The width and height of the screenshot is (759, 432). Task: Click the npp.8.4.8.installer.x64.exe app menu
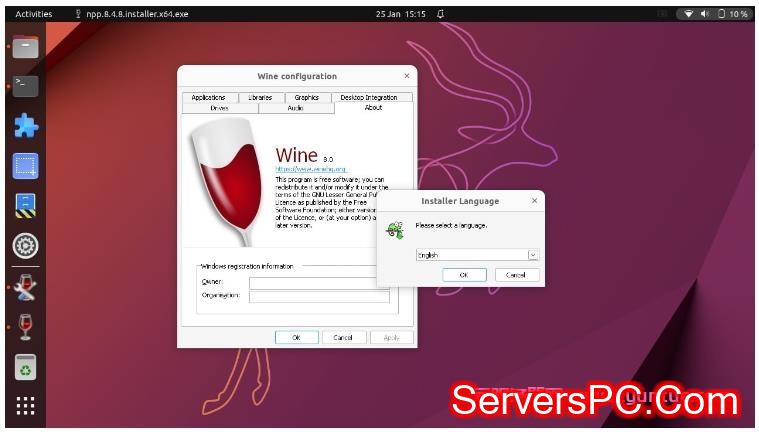click(132, 14)
